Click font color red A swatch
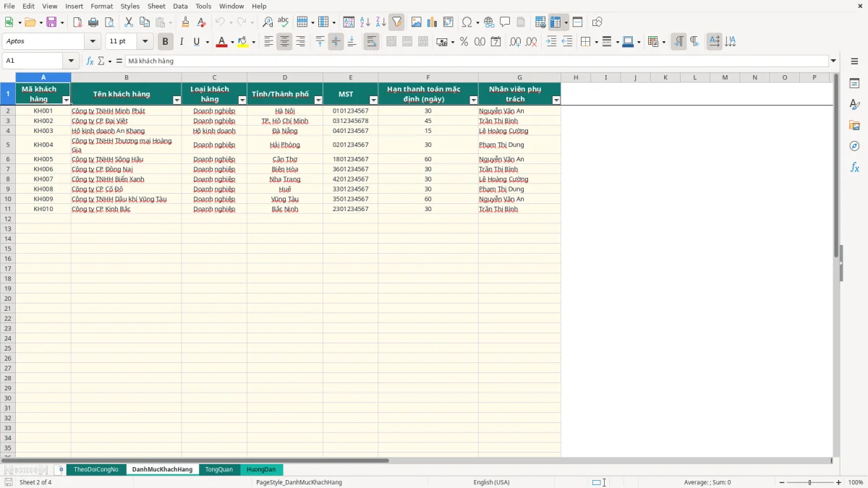The width and height of the screenshot is (868, 488). click(221, 42)
